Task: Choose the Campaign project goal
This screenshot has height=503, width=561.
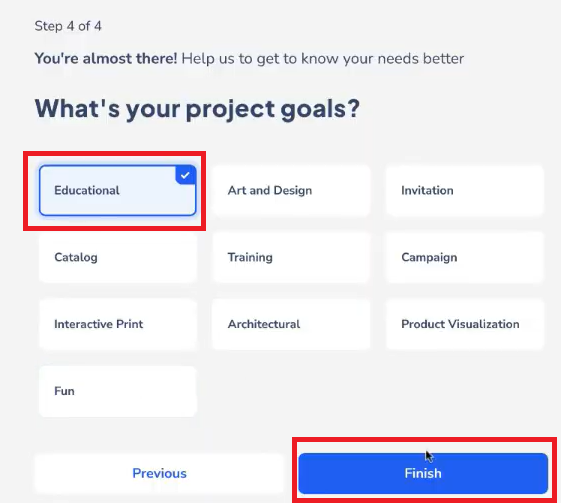Action: (465, 257)
